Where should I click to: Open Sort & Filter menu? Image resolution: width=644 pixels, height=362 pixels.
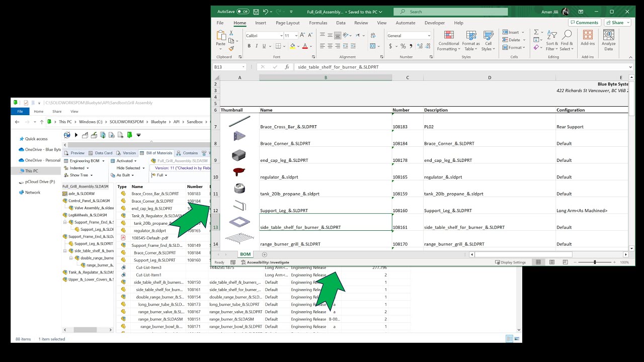pos(552,41)
